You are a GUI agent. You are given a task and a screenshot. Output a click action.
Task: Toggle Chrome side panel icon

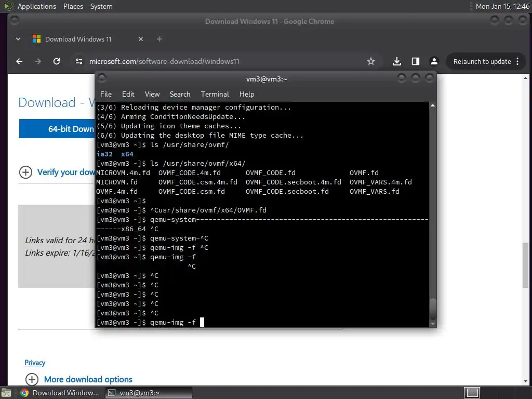(x=415, y=61)
